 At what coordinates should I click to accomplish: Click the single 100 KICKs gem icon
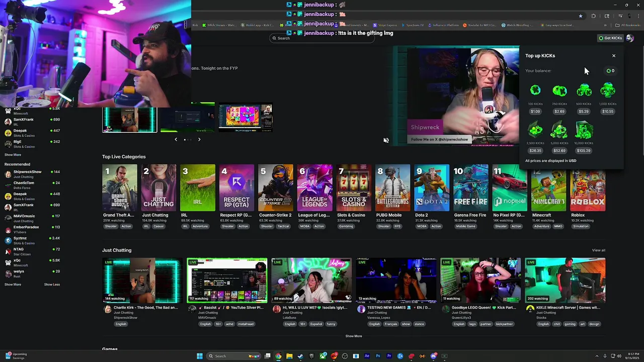pyautogui.click(x=535, y=90)
